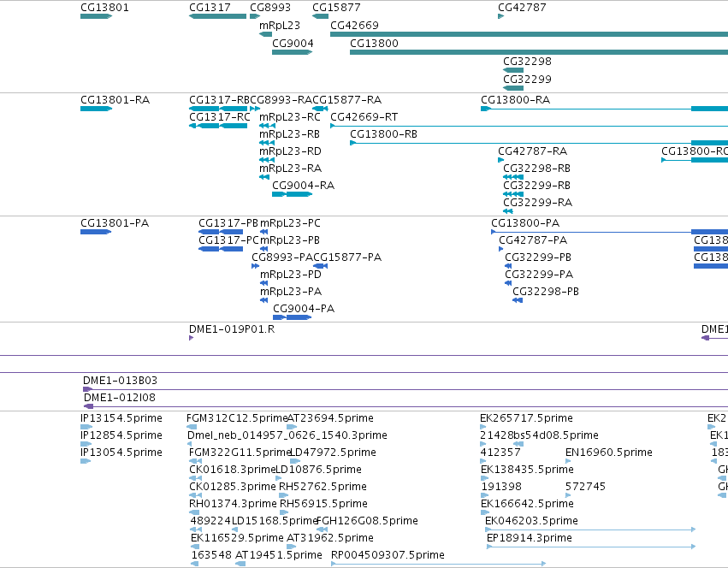This screenshot has height=568, width=728.
Task: Select transcript mRpL23-RB
Action: [x=289, y=134]
